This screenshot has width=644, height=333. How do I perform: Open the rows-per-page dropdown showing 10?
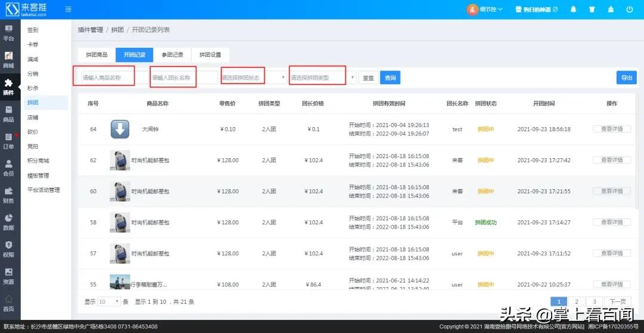pyautogui.click(x=109, y=302)
